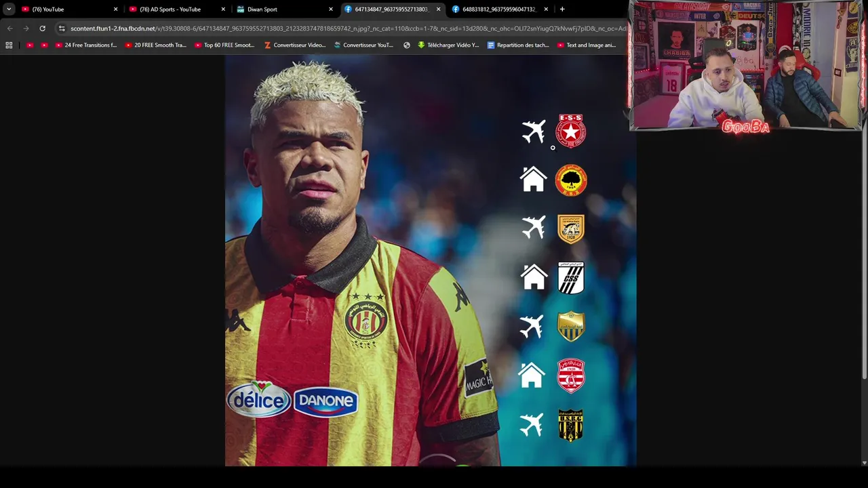Viewport: 868px width, 488px height.
Task: Click the U.S.B.G black and yellow logo
Action: pos(571,426)
